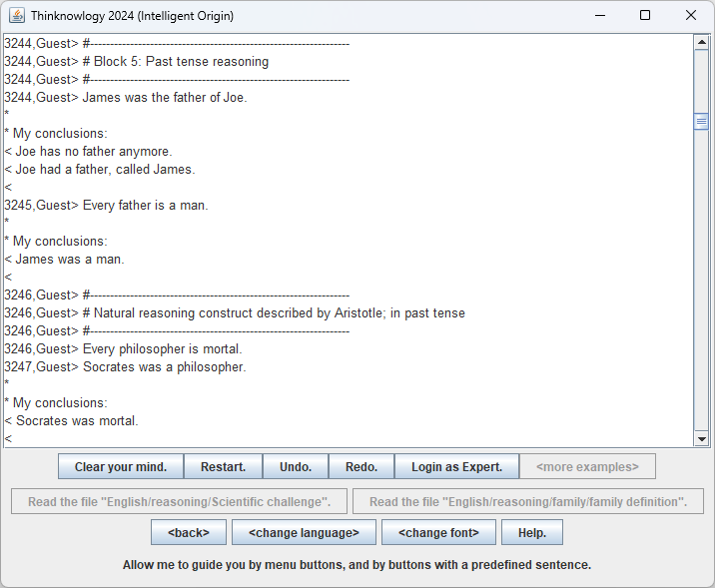Click text 'Joe has no father anymore.'
The image size is (715, 588).
[94, 151]
